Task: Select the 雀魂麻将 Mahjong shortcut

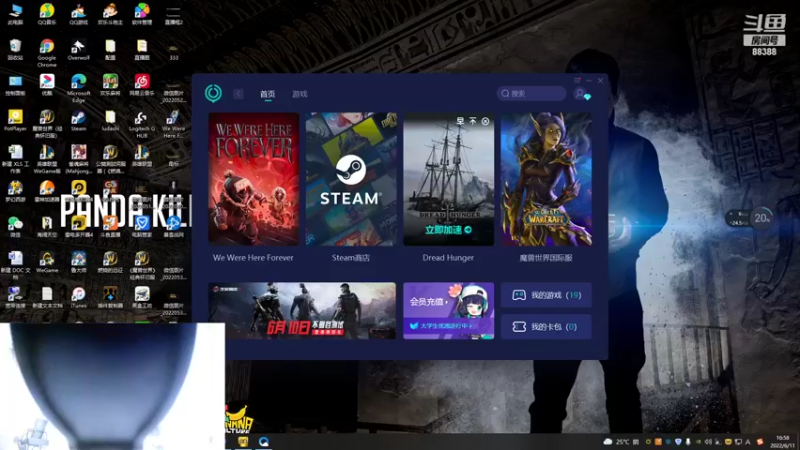Action: point(79,159)
